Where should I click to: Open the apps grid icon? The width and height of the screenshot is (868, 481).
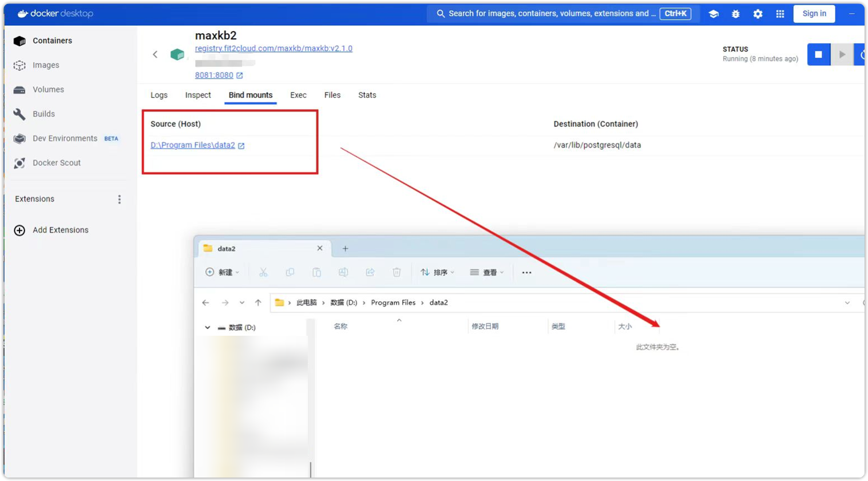780,14
